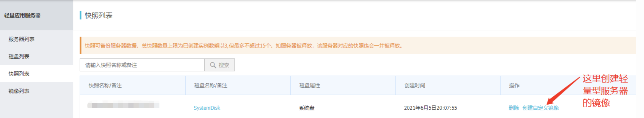Click the 快照列表 page title
Image resolution: width=644 pixels, height=118 pixels.
coord(98,15)
